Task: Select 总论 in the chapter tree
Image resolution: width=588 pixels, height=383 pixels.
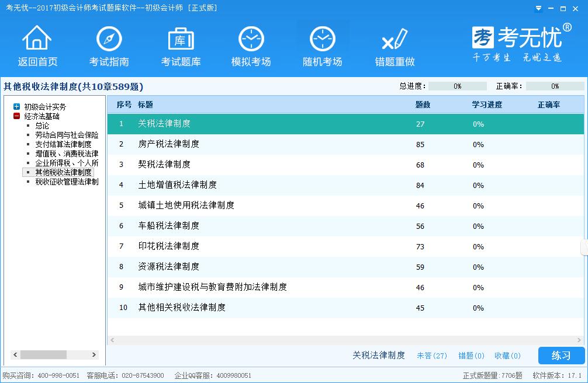Action: (x=42, y=126)
